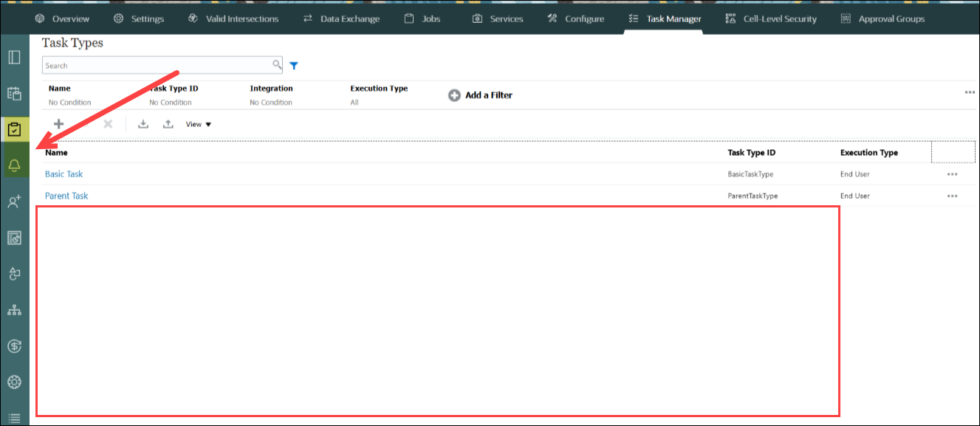Click the Add a Filter plus icon
The image size is (980, 426).
(x=454, y=95)
